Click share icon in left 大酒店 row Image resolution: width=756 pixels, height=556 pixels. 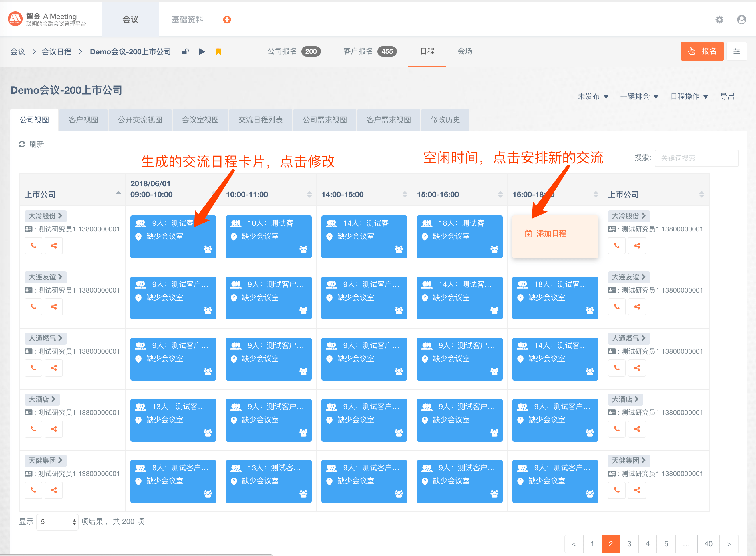[x=54, y=429]
